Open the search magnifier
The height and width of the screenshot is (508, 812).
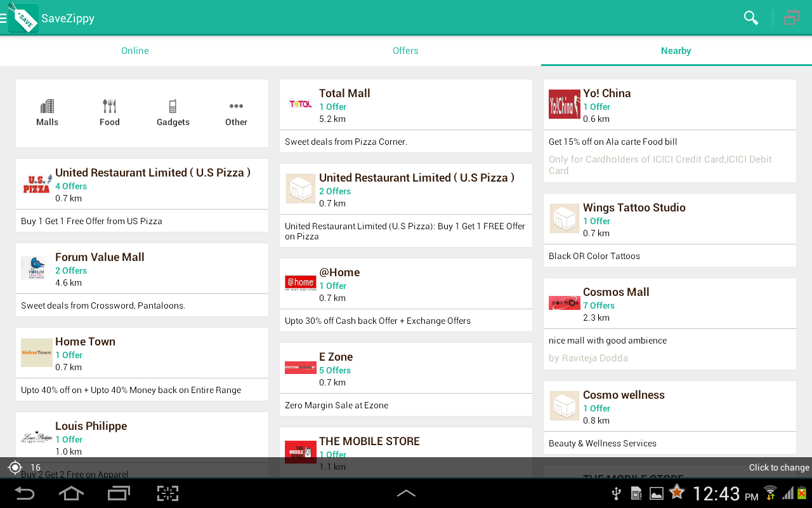tap(751, 18)
